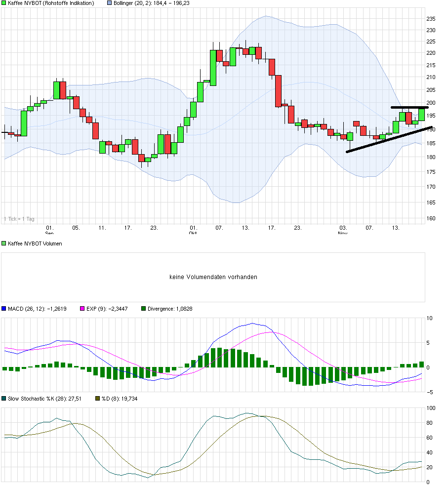Click the '11.' date axis label

coord(102,228)
